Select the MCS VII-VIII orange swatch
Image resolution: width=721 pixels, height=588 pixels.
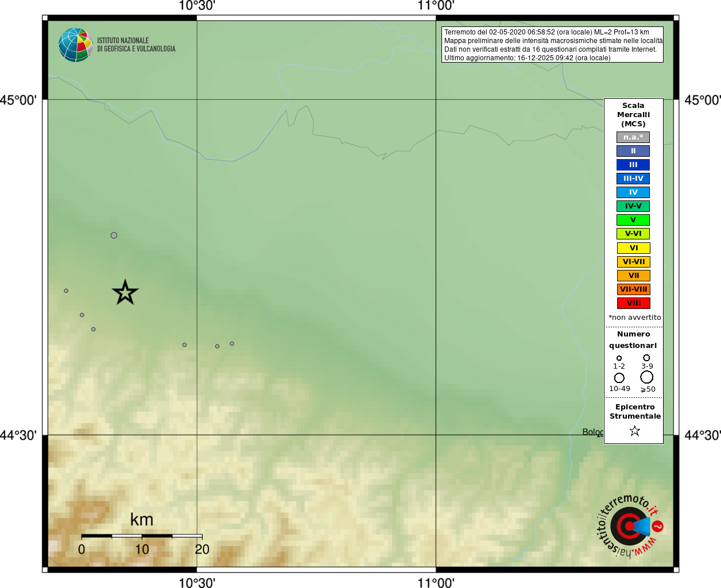(633, 289)
